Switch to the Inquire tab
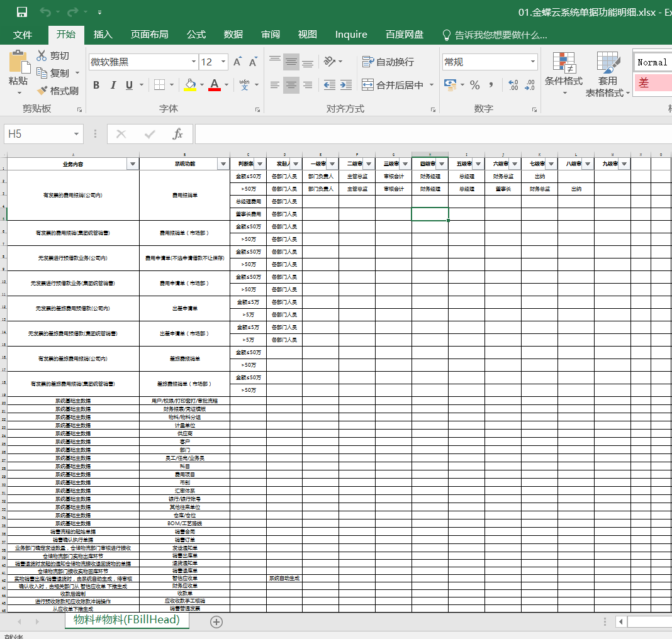 [x=351, y=35]
